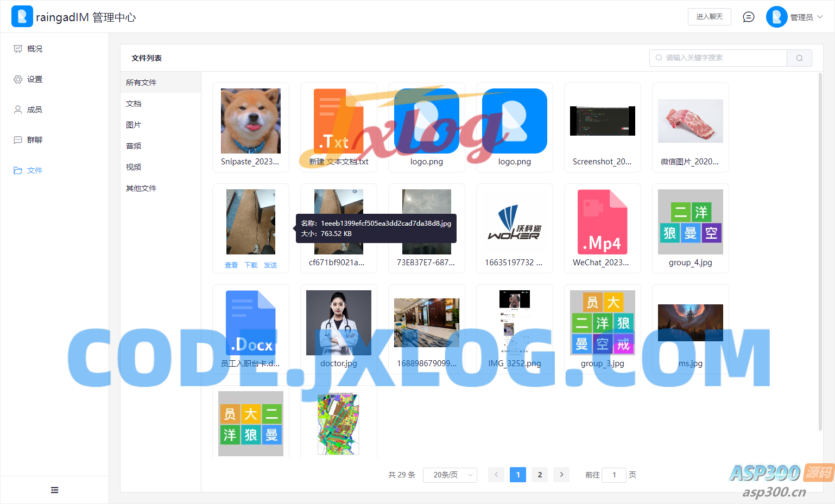The height and width of the screenshot is (504, 835).
Task: Click the doctor.jpg thumbnail
Action: tap(338, 323)
